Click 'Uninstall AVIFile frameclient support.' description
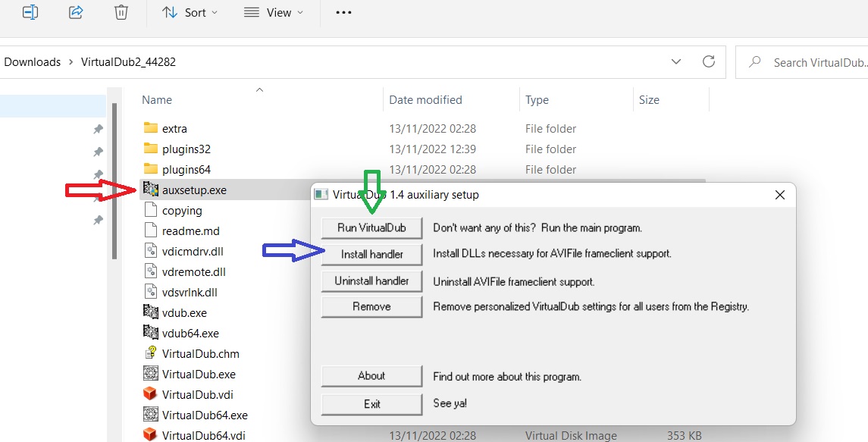The image size is (868, 442). coord(514,281)
